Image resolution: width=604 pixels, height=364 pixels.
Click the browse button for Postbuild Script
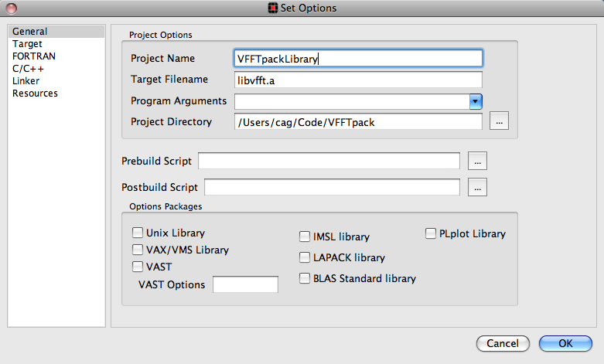tap(477, 187)
